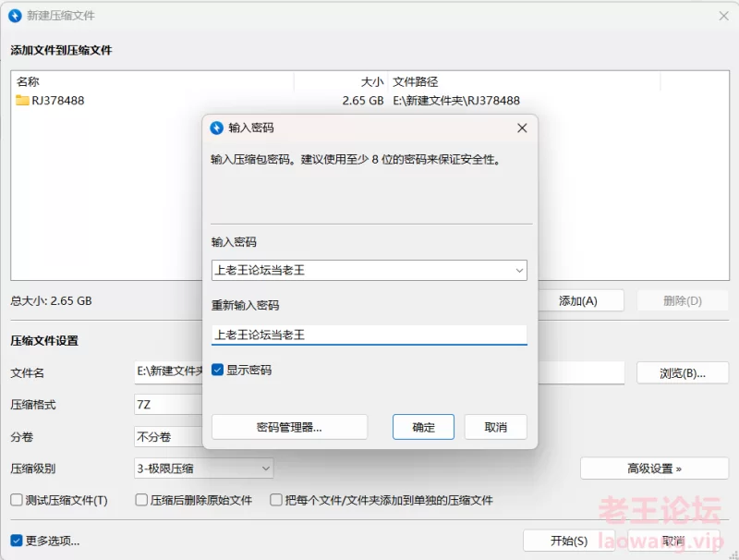
Task: Close the password dialog
Action: coord(522,128)
